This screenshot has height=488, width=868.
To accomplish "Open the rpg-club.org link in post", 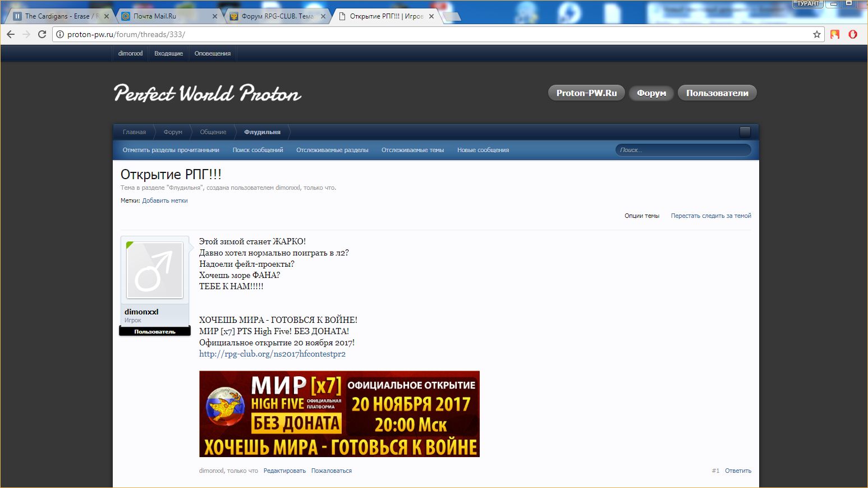I will (x=272, y=354).
